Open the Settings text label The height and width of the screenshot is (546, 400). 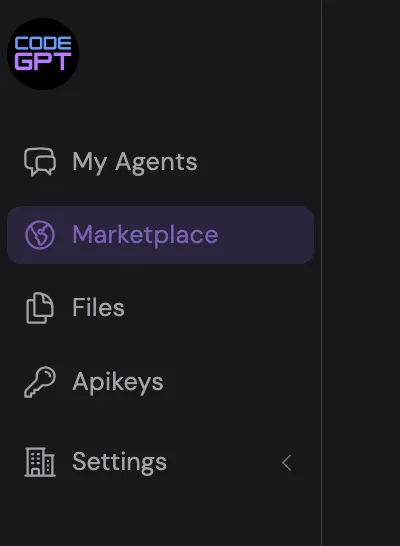point(119,463)
